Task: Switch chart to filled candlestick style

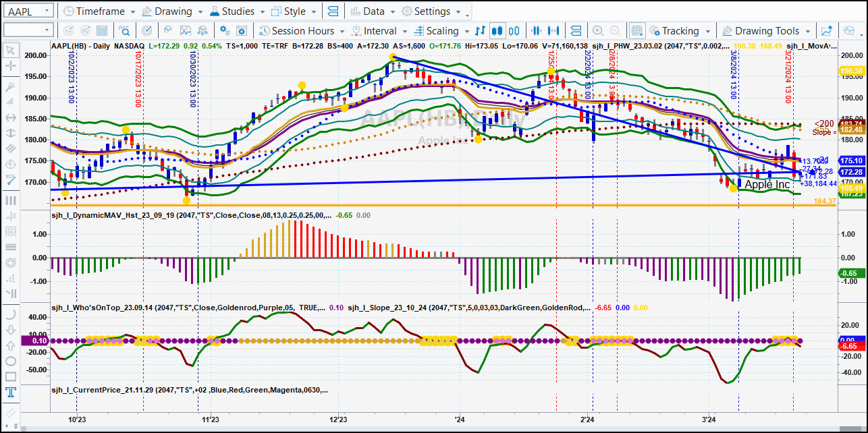Action: pyautogui.click(x=497, y=31)
